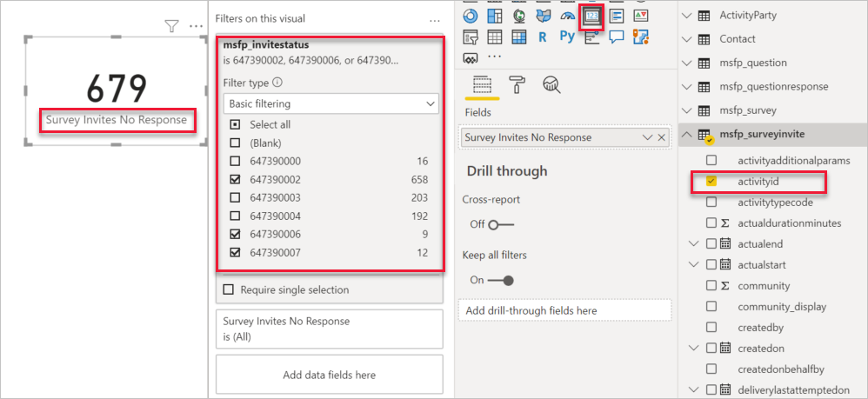Turn off Keep all filters toggle
The height and width of the screenshot is (399, 868).
(x=501, y=281)
